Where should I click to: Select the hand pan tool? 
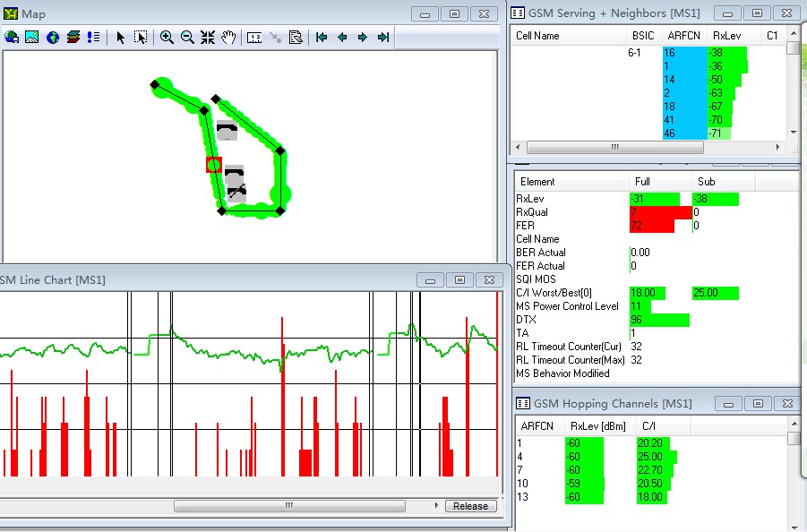[x=228, y=38]
